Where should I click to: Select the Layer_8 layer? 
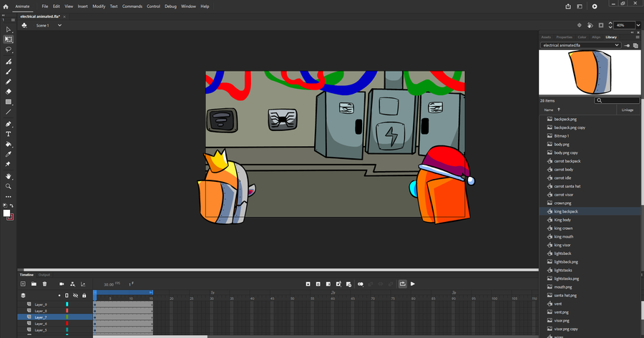55,311
